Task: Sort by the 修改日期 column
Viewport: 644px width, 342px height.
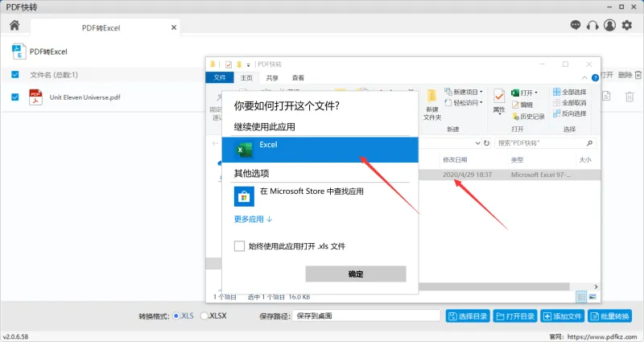Action: 455,159
